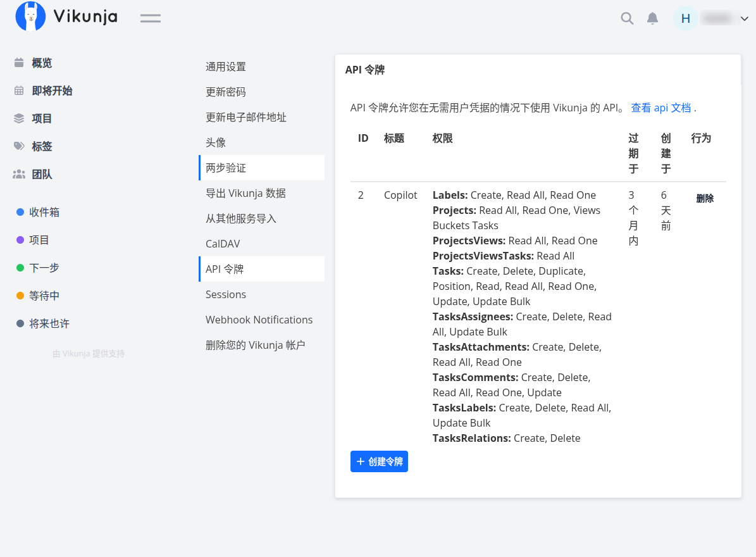Expand the user account dropdown chevron
756x557 pixels.
(745, 19)
